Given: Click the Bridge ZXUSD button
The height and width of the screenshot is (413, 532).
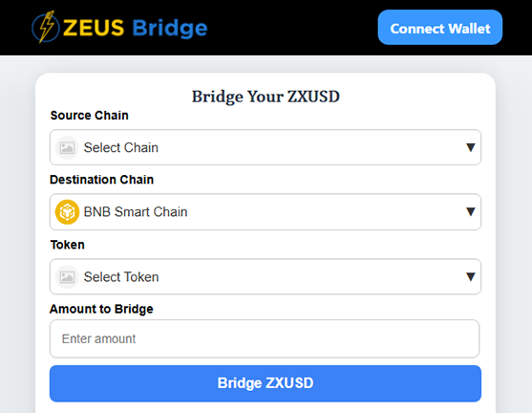Looking at the screenshot, I should click(x=266, y=383).
